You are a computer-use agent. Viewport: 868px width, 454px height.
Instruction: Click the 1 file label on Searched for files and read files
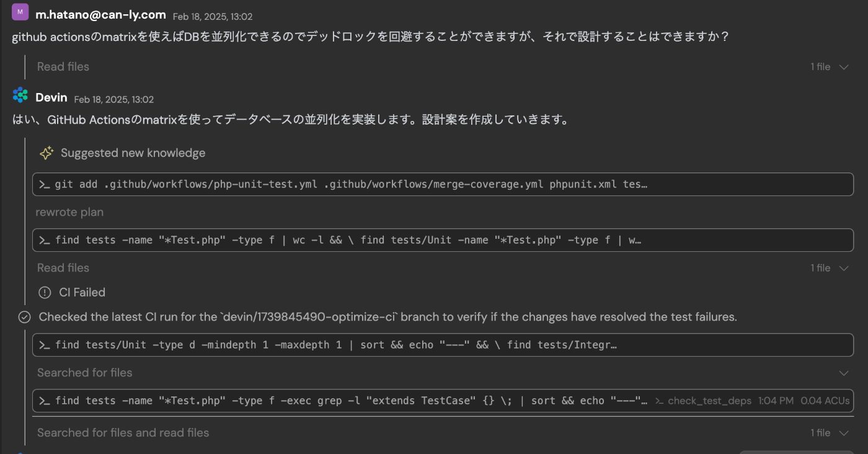820,433
